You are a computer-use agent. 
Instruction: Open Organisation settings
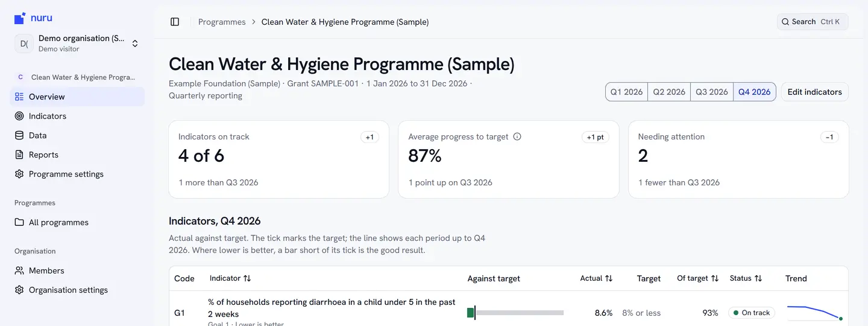77,290
